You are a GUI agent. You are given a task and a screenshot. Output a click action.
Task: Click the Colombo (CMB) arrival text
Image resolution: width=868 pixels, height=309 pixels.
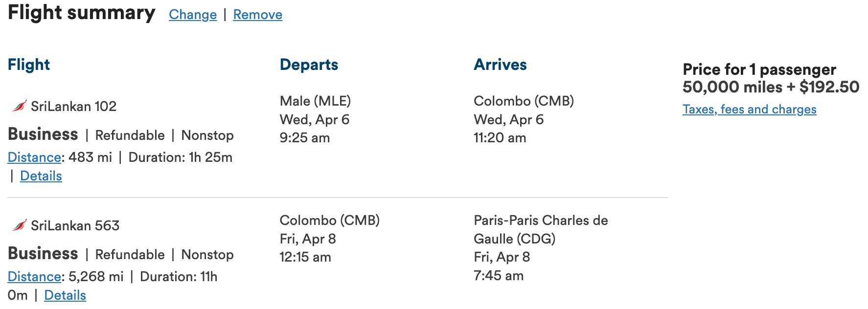coord(524,101)
